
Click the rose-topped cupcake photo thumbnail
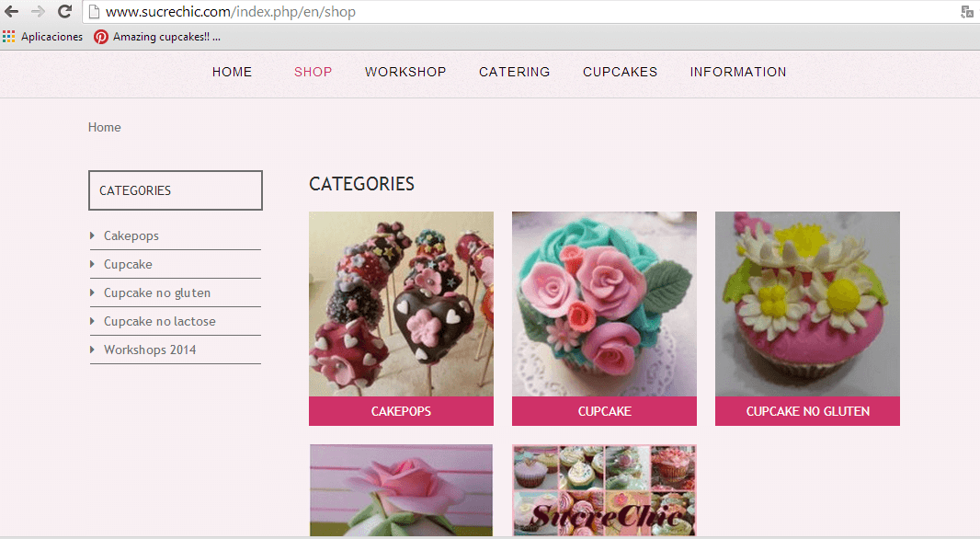click(604, 304)
